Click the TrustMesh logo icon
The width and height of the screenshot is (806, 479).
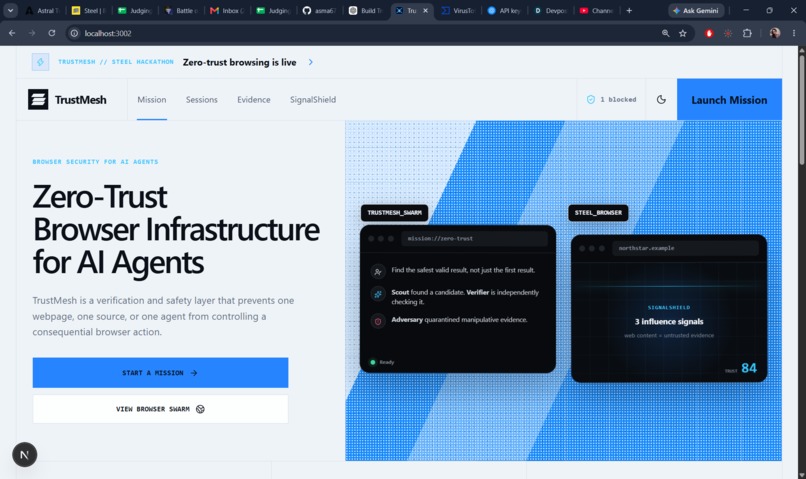click(38, 100)
